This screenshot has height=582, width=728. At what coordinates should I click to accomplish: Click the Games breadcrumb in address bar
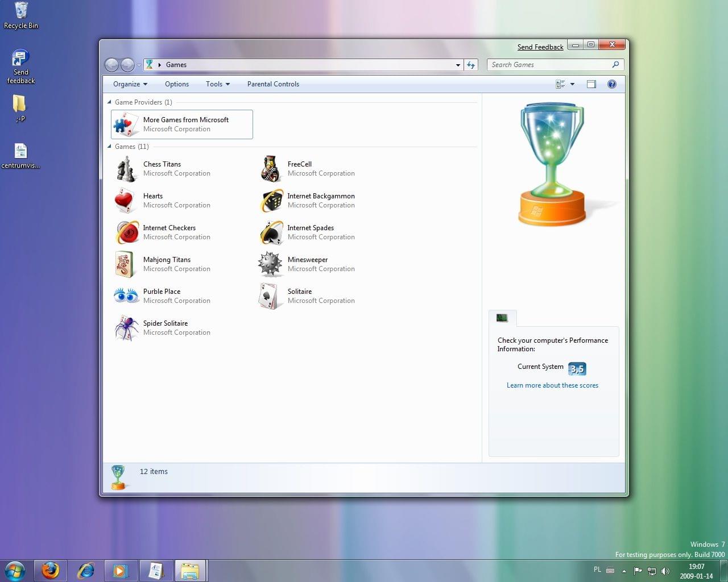176,65
